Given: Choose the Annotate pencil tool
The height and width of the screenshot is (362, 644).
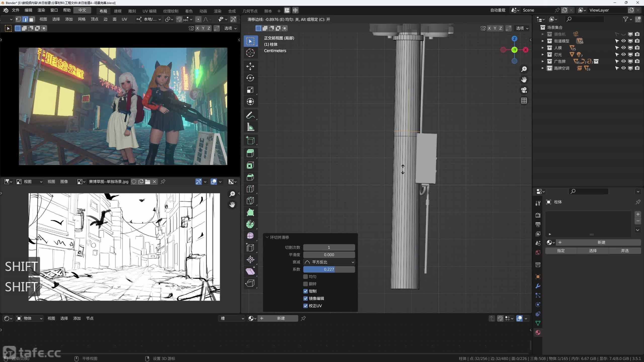Looking at the screenshot, I should (x=250, y=115).
